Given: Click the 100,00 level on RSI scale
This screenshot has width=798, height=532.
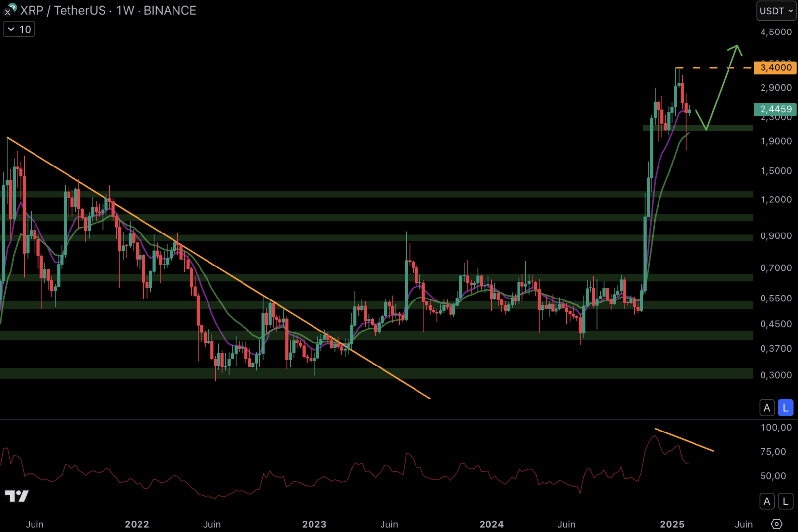Looking at the screenshot, I should pos(776,427).
